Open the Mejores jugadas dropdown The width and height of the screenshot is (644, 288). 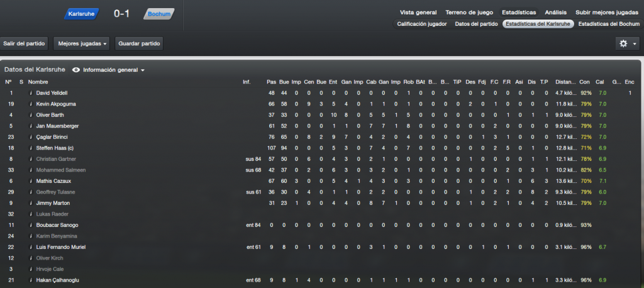tap(81, 43)
